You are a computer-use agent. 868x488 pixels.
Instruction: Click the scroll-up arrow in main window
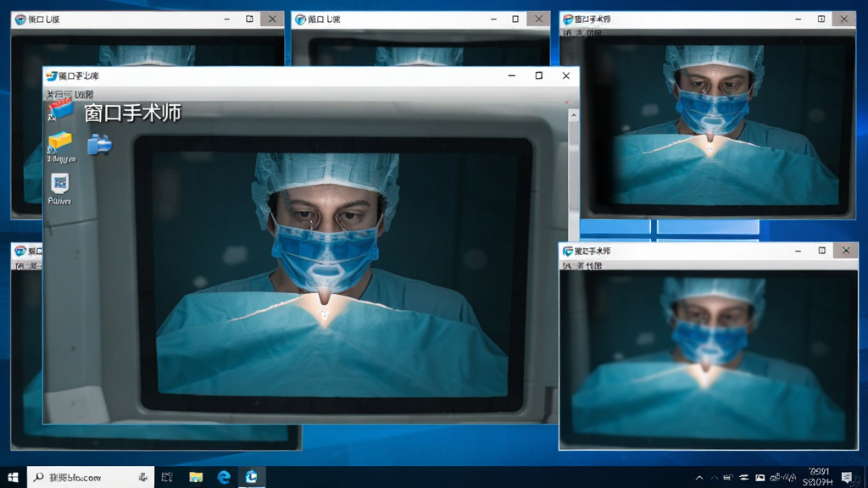(x=574, y=115)
